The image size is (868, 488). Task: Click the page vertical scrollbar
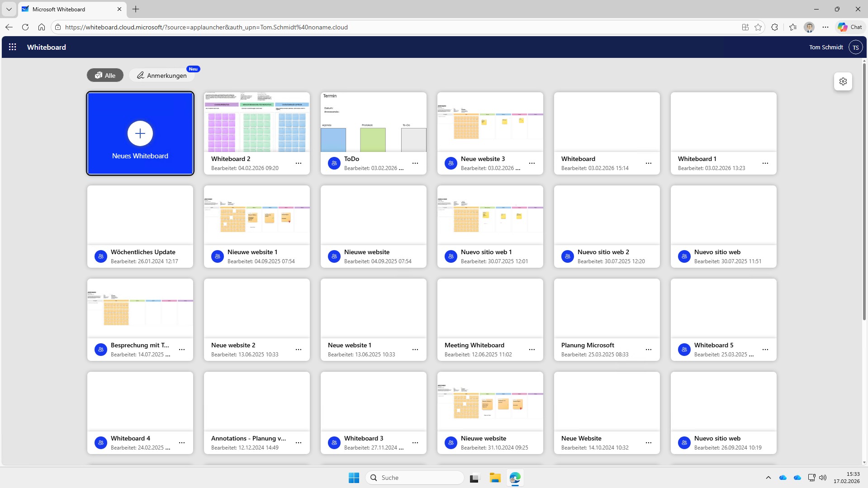864,190
